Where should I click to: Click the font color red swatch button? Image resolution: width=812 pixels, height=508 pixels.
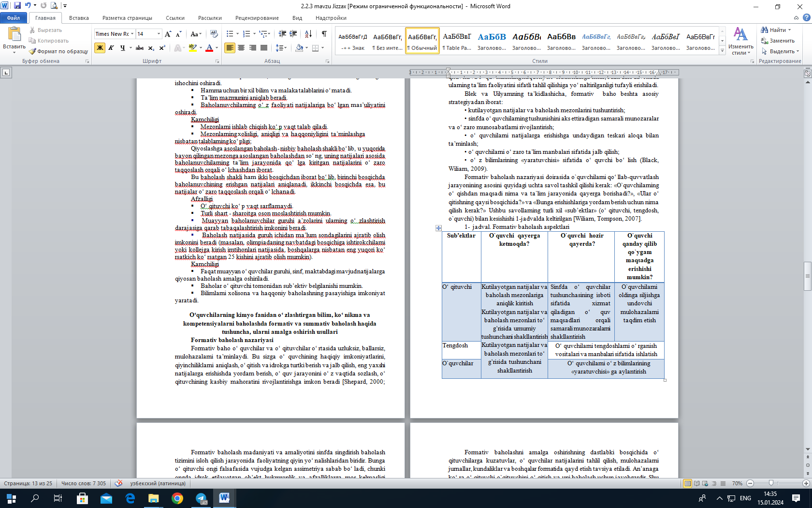point(209,48)
